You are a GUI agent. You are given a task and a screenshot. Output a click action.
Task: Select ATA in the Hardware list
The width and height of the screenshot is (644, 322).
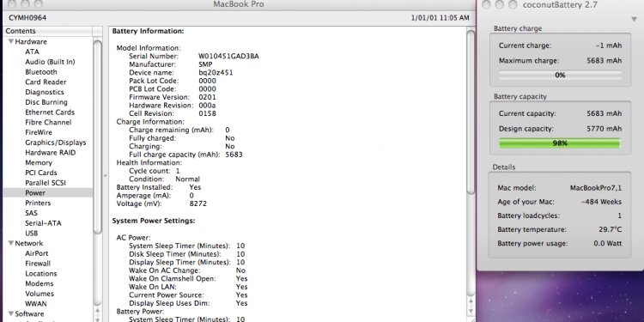(x=32, y=52)
